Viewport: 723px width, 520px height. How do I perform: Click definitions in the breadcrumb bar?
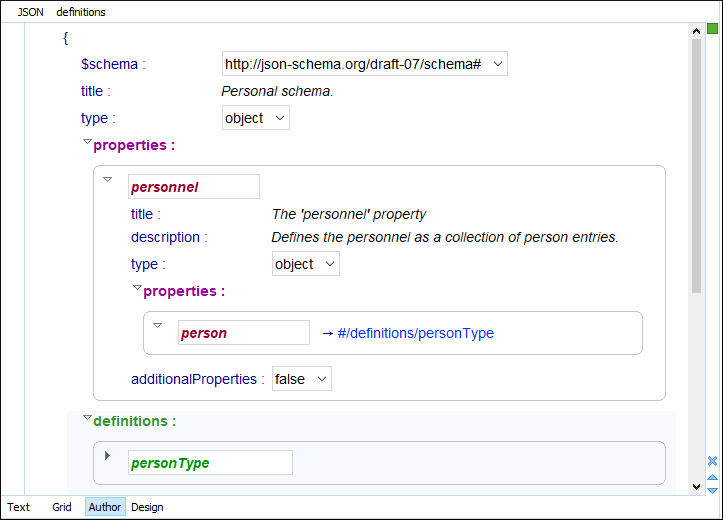pos(81,12)
